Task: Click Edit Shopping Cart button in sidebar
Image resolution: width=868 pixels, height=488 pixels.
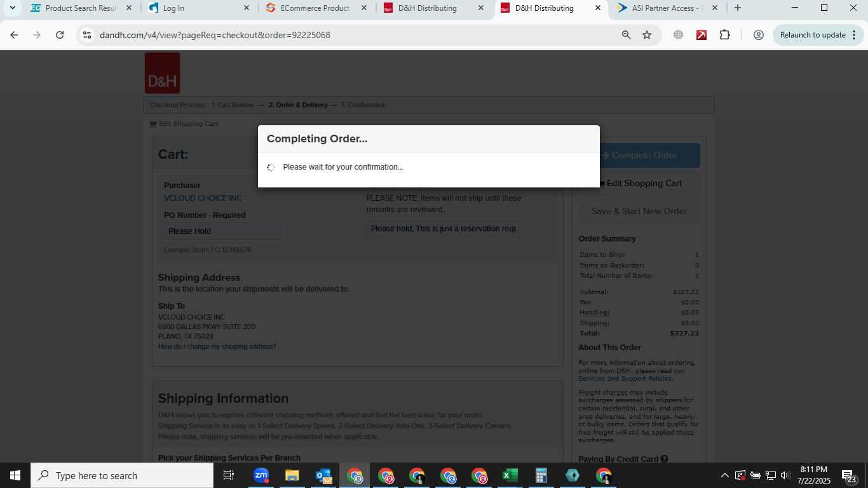Action: click(639, 183)
